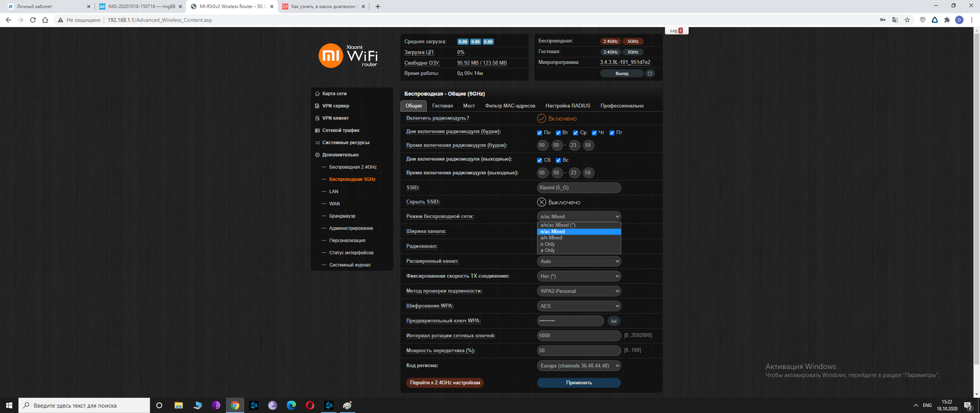Click the Беспроводная 5GHz status badge
The height and width of the screenshot is (413, 980).
(633, 41)
